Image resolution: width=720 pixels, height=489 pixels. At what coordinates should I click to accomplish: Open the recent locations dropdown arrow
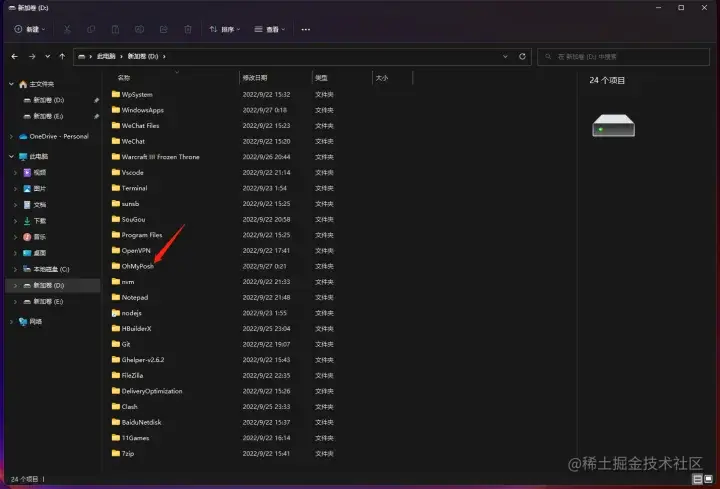47,56
